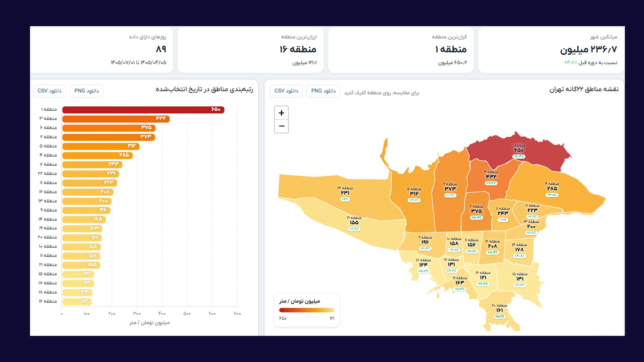Download the ranking chart as PNG
Screen dimensions: 644x362
point(87,91)
